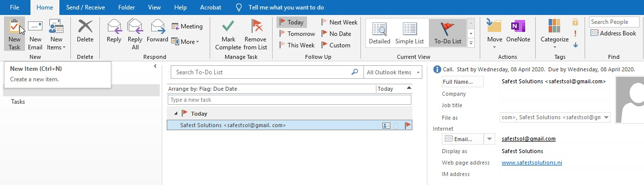Open the Address Book
The width and height of the screenshot is (644, 185).
click(x=614, y=33)
